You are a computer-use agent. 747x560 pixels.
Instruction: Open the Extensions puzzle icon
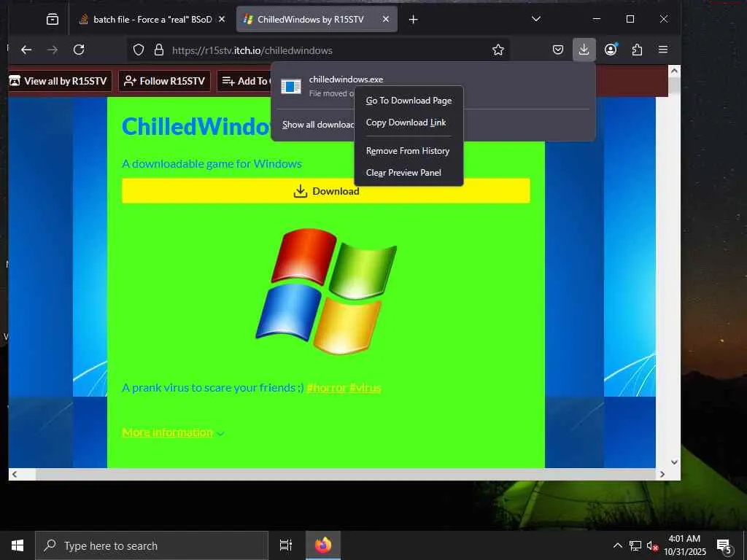(x=637, y=50)
